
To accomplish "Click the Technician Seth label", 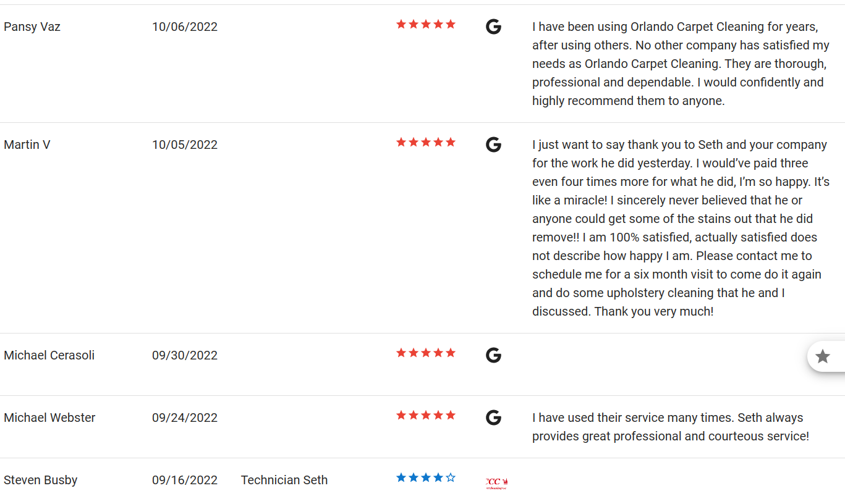I will [284, 480].
